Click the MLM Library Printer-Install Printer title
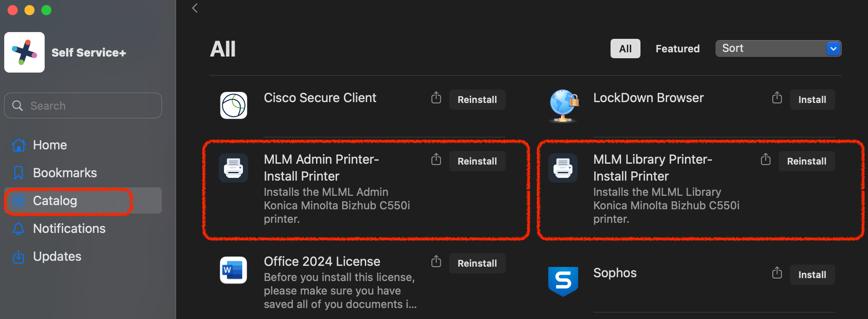The width and height of the screenshot is (868, 319). (653, 168)
